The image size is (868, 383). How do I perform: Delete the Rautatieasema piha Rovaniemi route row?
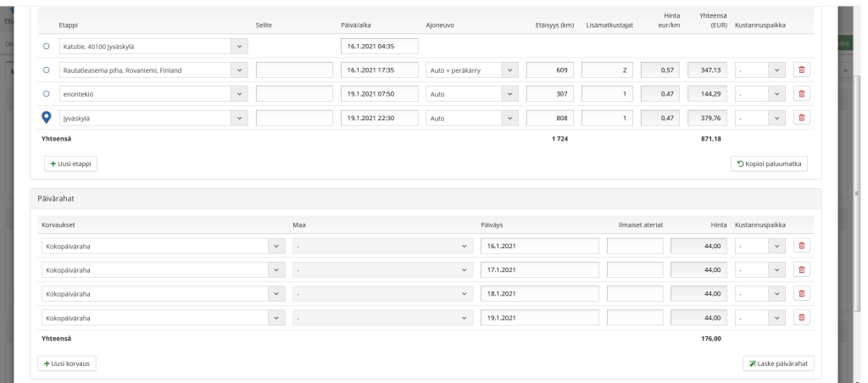click(x=801, y=69)
